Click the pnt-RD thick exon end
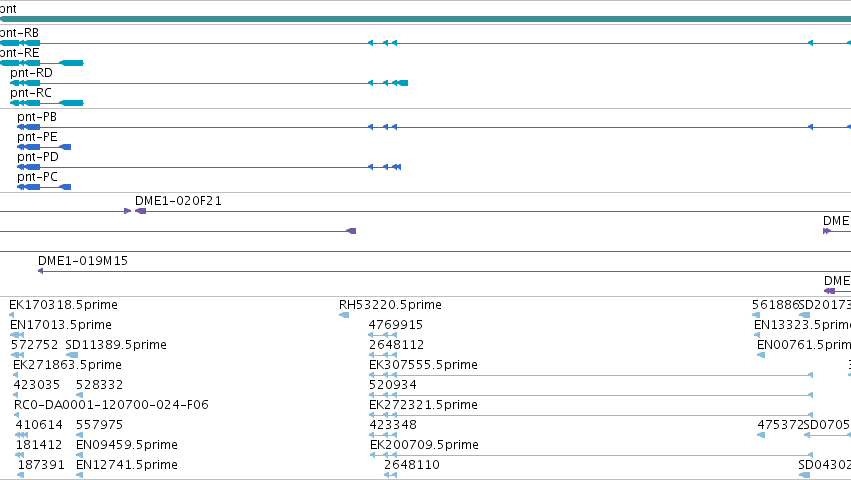851x480 pixels. pos(401,83)
